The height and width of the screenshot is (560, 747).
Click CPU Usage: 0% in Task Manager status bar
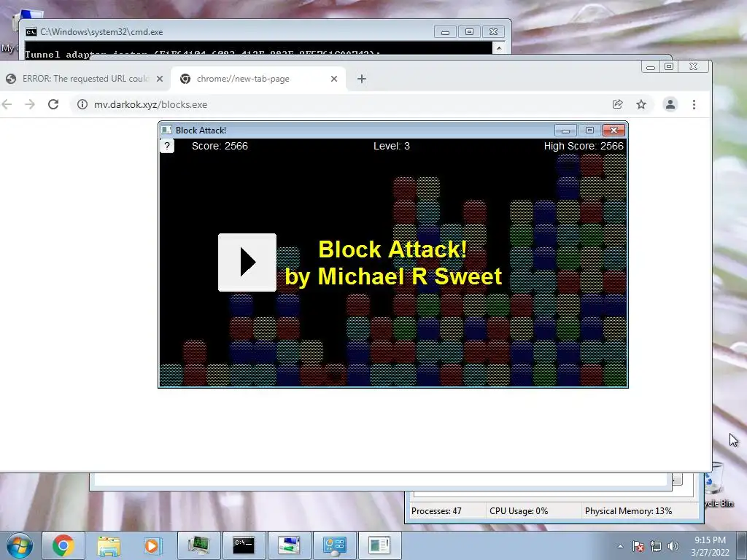[519, 511]
